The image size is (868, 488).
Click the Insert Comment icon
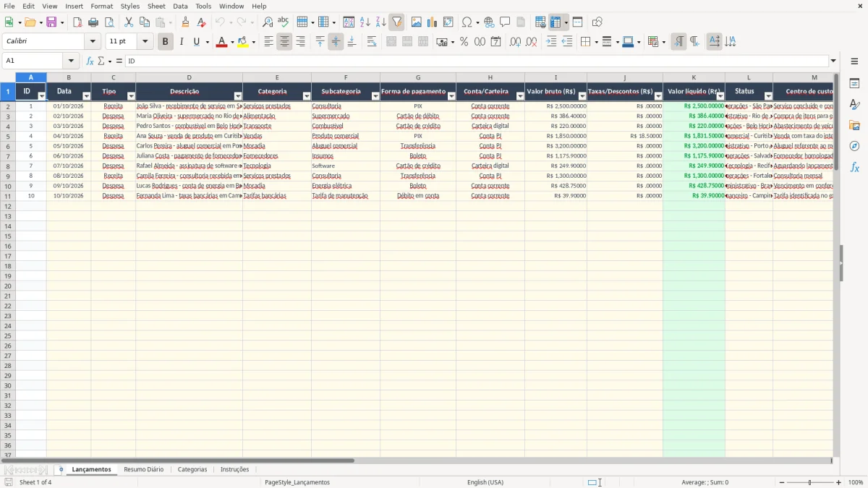pyautogui.click(x=505, y=22)
